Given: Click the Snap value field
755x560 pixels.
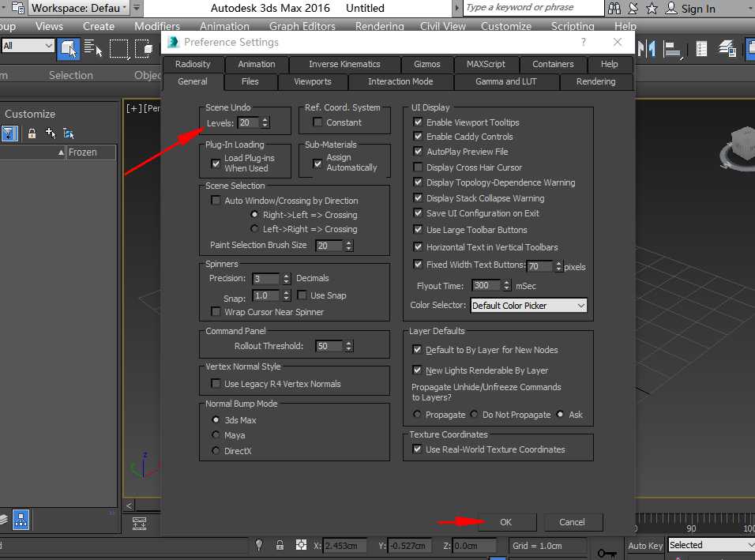Looking at the screenshot, I should point(266,295).
